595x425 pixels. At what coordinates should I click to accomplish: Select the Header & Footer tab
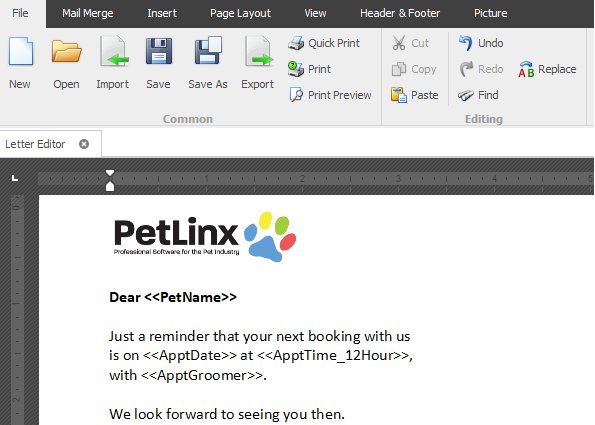pos(400,13)
